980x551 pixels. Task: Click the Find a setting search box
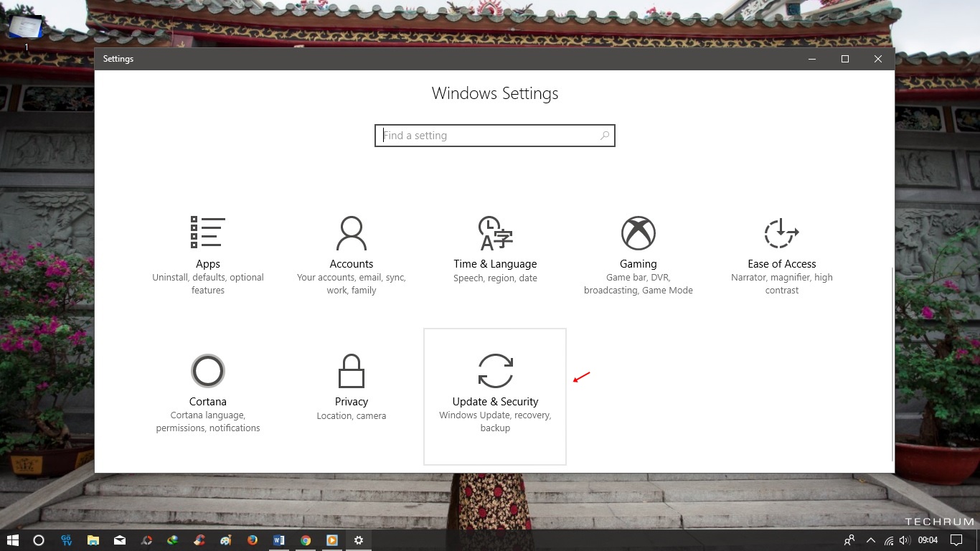pos(495,136)
